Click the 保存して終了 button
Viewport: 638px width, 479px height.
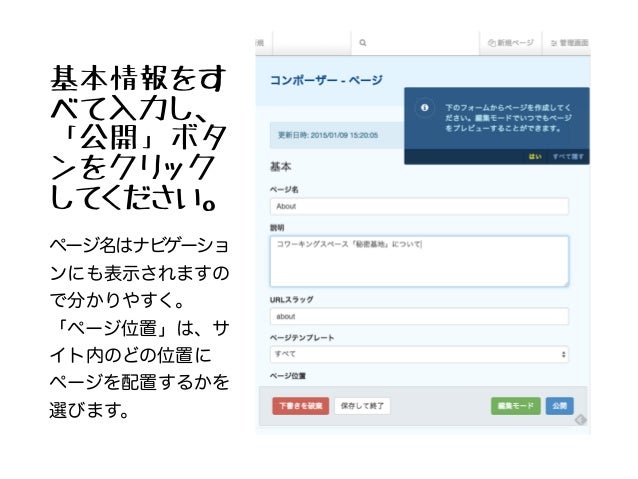(362, 406)
